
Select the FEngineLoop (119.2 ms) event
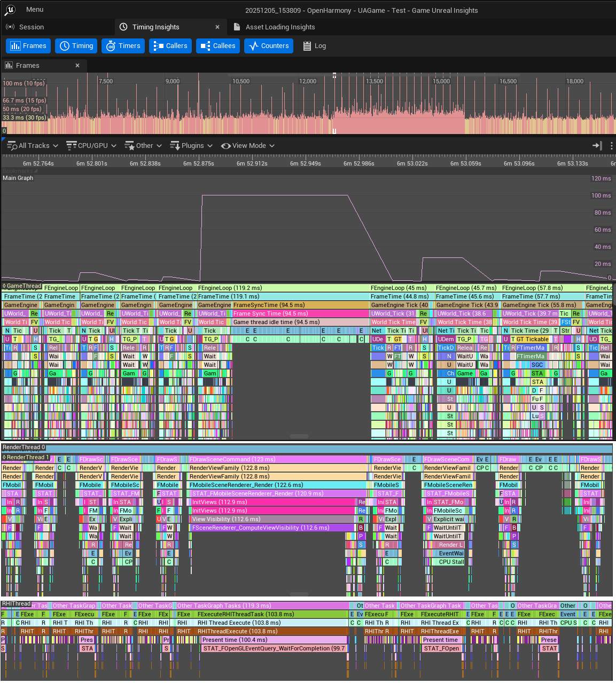pos(283,288)
